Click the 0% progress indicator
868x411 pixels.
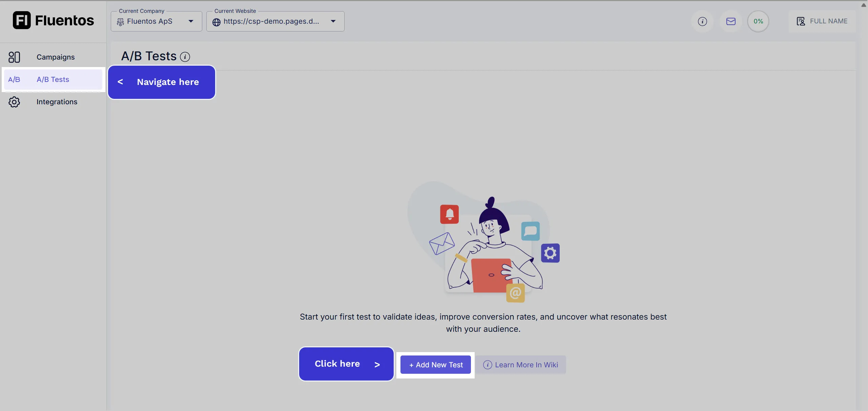click(x=758, y=21)
